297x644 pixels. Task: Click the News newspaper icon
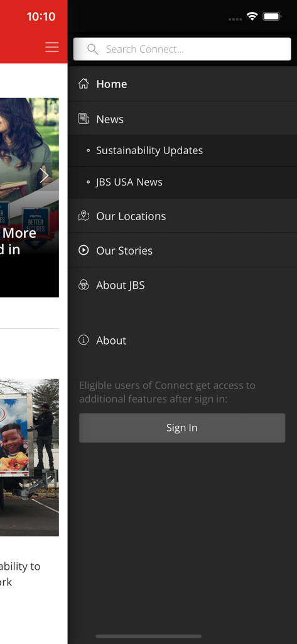(84, 119)
